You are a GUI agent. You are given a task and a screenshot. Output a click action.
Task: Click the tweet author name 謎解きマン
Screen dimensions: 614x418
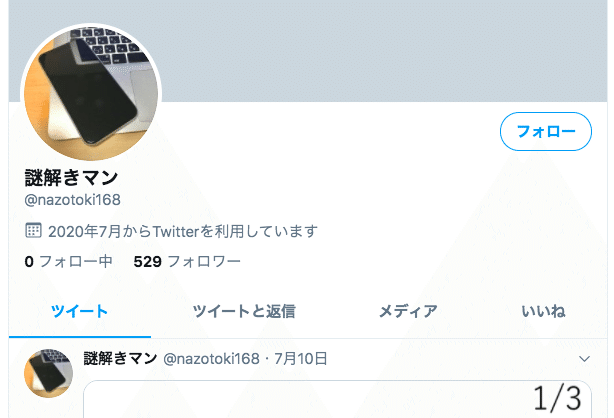(120, 358)
